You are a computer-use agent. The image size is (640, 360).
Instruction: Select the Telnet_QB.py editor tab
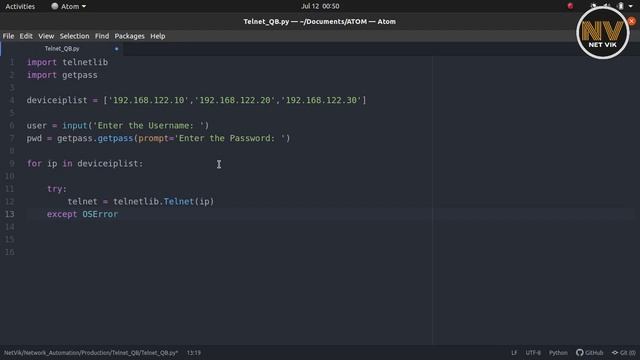(x=62, y=49)
